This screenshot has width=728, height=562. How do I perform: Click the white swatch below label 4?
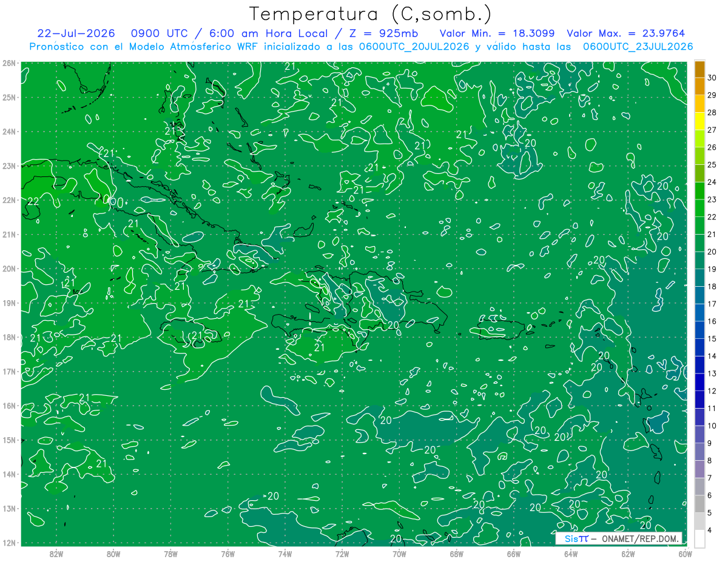click(699, 538)
